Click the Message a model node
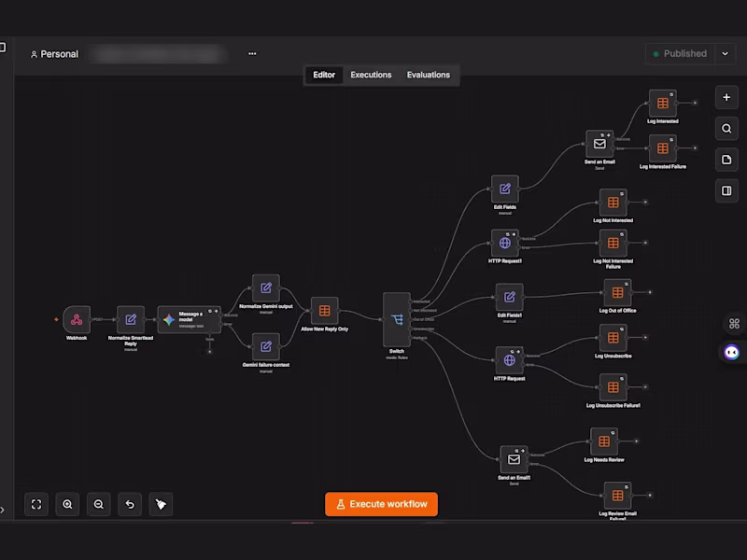747x560 pixels. click(190, 319)
